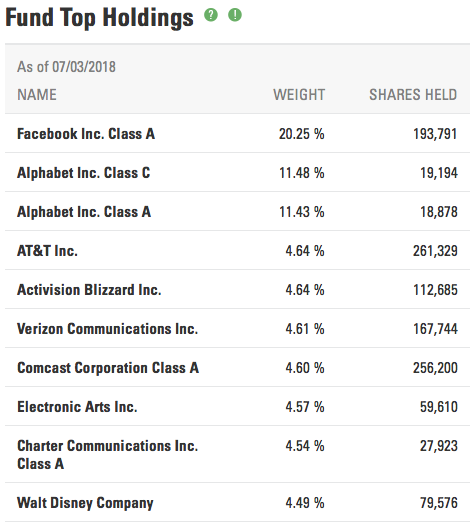Click Charter Communications Inc. Class A
This screenshot has width=475, height=528.
107,455
